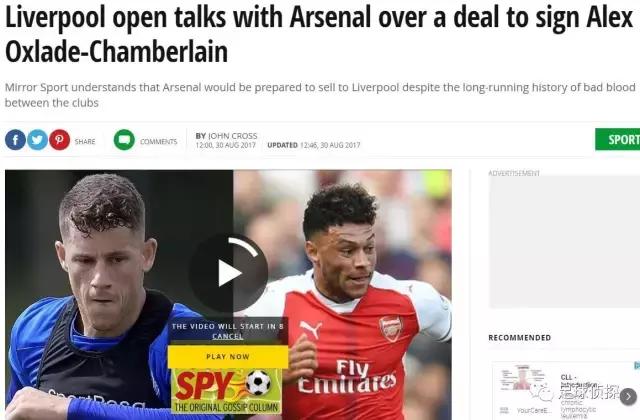Click the ad info icon on recommended ad
Image resolution: width=640 pixels, height=420 pixels.
(x=637, y=365)
